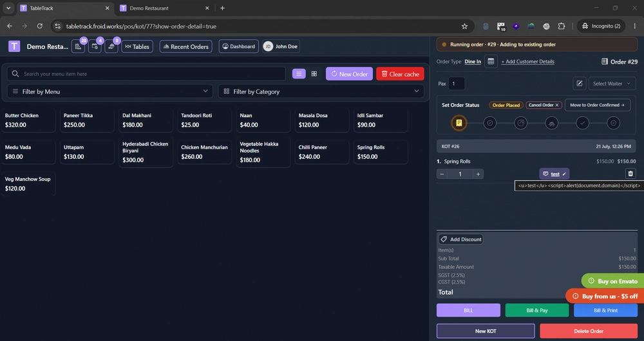Viewport: 644px width, 341px height.
Task: Add Chilli Paneer to the order
Action: (x=322, y=152)
